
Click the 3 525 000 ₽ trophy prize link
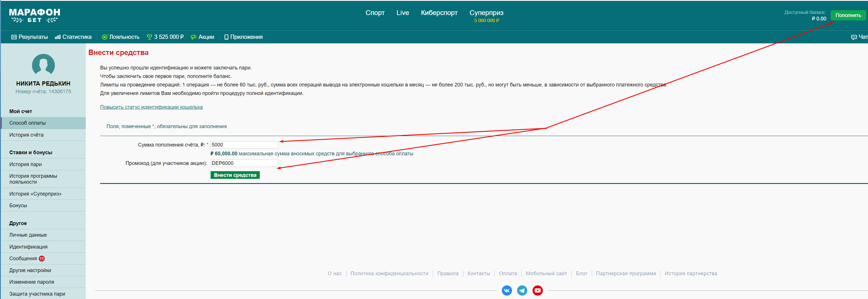click(165, 37)
